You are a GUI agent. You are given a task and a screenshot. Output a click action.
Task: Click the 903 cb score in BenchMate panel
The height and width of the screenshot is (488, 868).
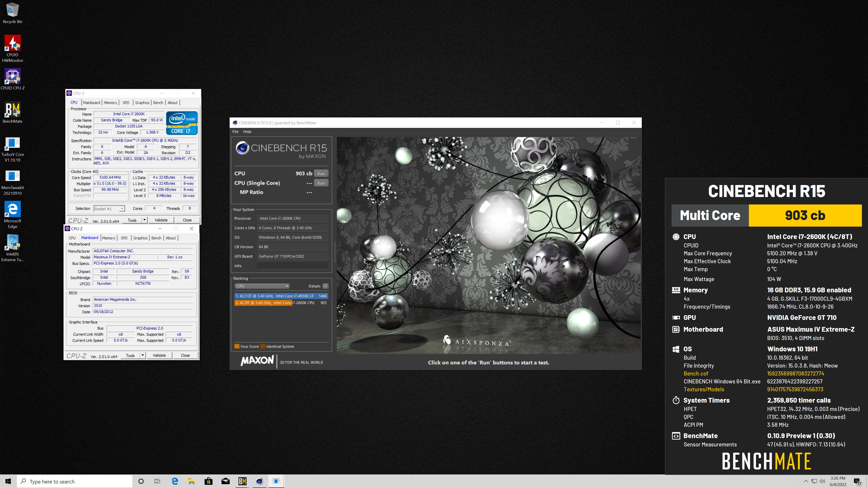805,215
